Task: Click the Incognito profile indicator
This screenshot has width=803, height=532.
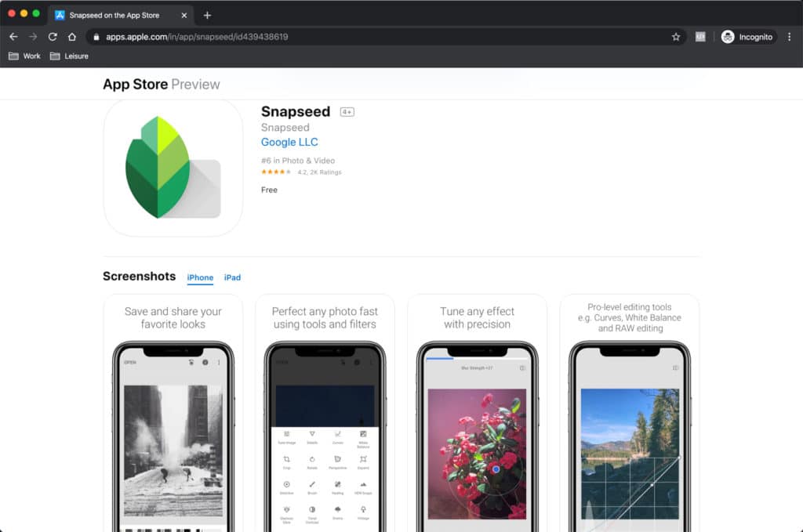Action: [x=747, y=37]
